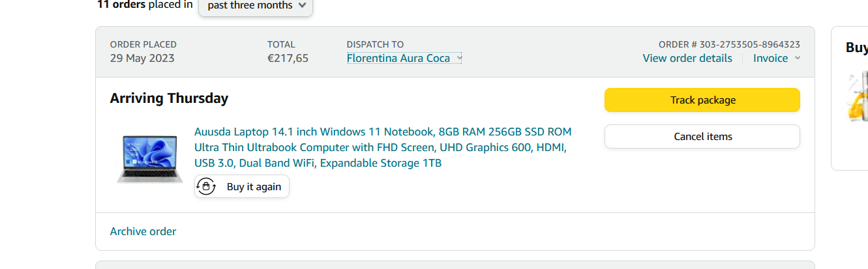Open the "past three months" filter dropdown

point(256,6)
